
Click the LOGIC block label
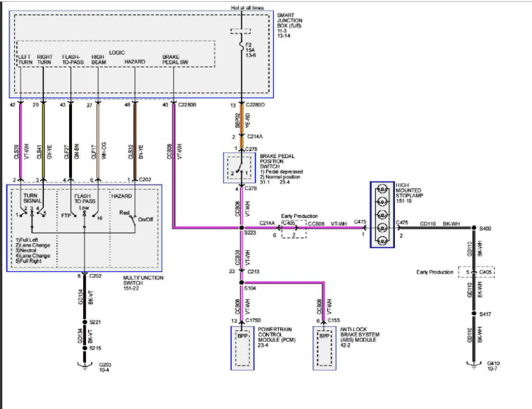[x=116, y=52]
